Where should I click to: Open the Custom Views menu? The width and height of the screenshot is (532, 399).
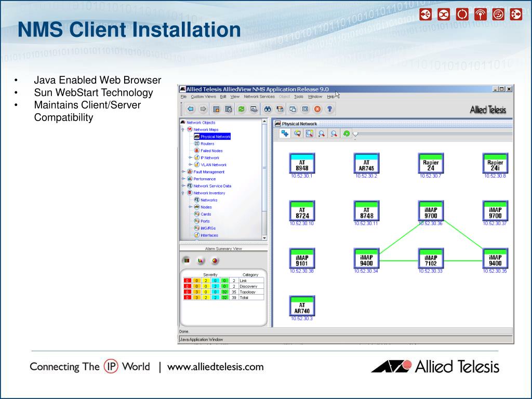point(203,97)
